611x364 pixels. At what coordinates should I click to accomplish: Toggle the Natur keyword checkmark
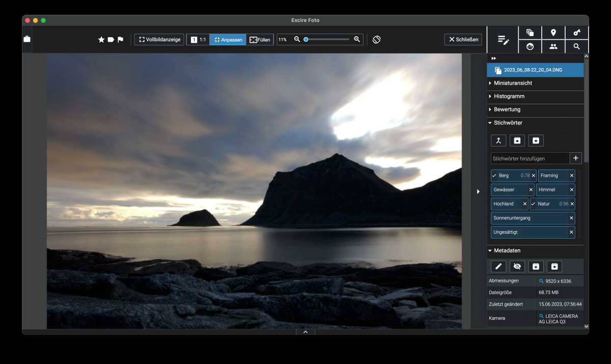533,204
